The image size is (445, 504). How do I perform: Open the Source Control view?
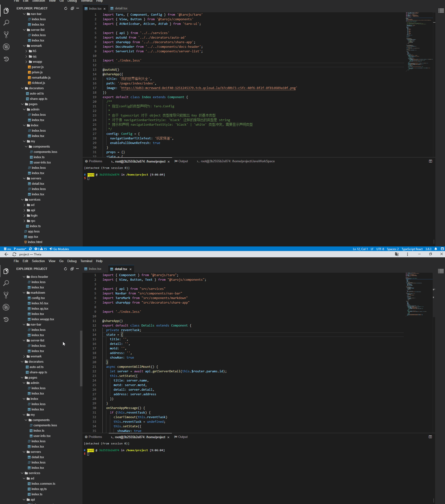pyautogui.click(x=6, y=34)
